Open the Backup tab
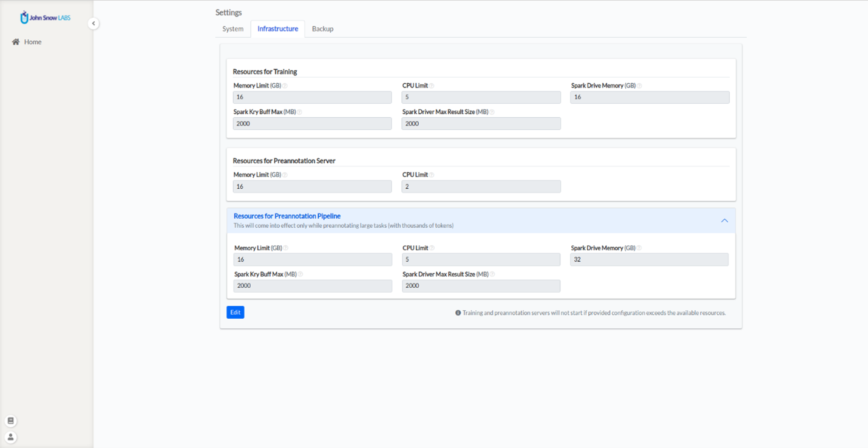 (322, 29)
